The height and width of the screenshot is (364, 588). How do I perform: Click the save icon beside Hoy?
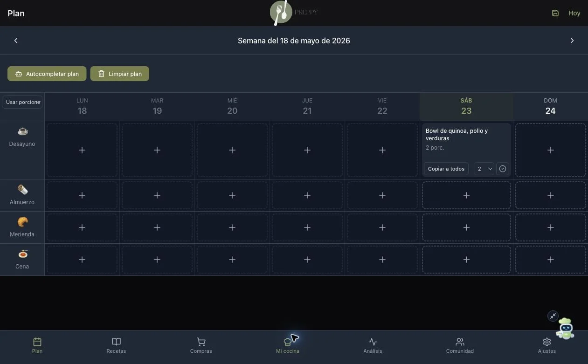coord(555,13)
